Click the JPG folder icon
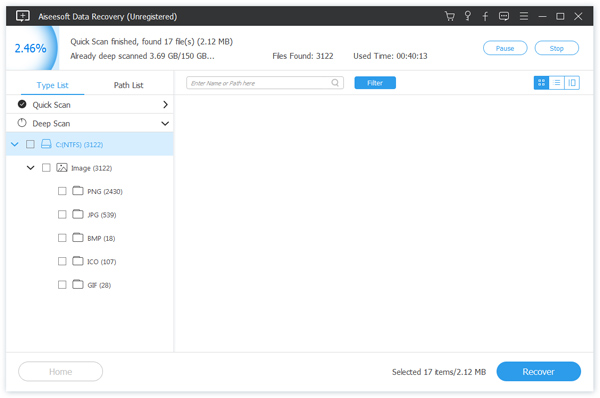The height and width of the screenshot is (398, 600). pyautogui.click(x=78, y=214)
